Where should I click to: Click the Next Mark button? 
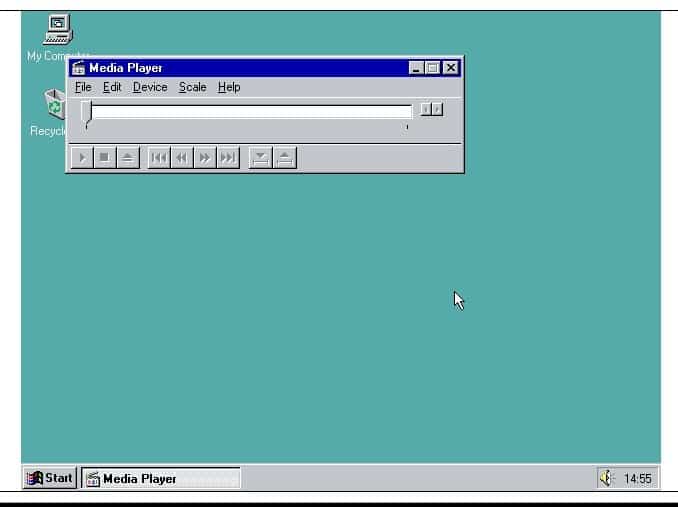point(228,158)
